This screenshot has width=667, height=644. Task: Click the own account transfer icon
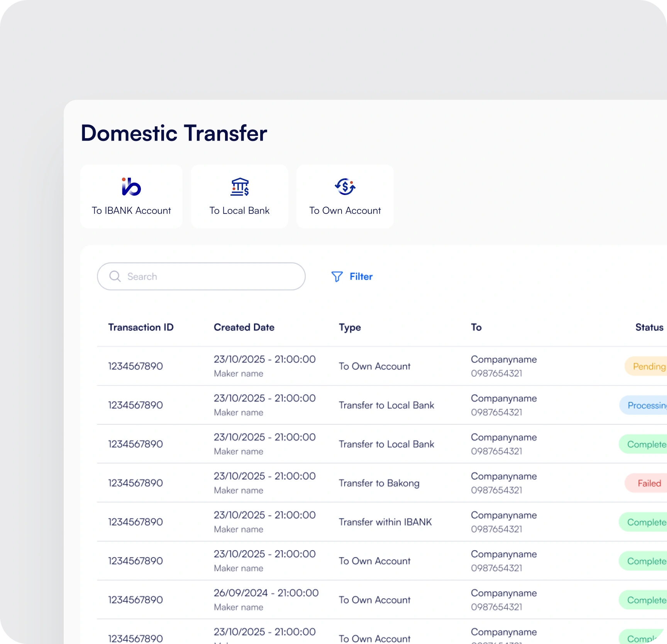(x=345, y=187)
